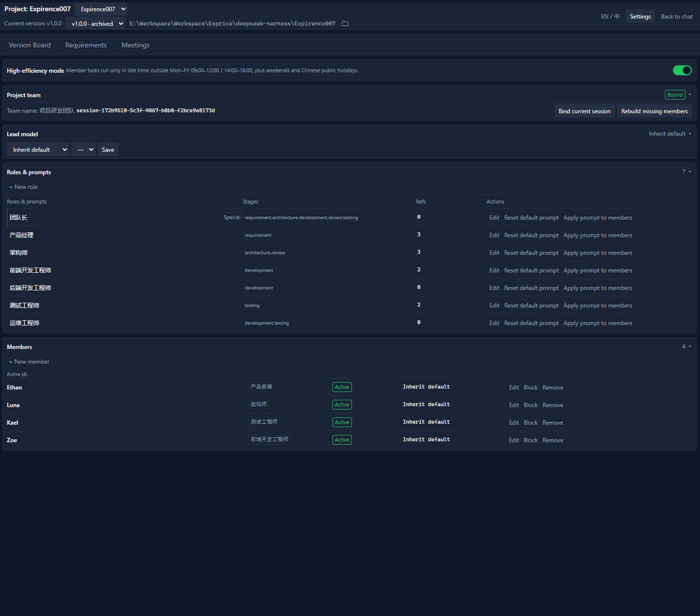700x616 pixels.
Task: Collapse the Project team section arrow
Action: 690,95
